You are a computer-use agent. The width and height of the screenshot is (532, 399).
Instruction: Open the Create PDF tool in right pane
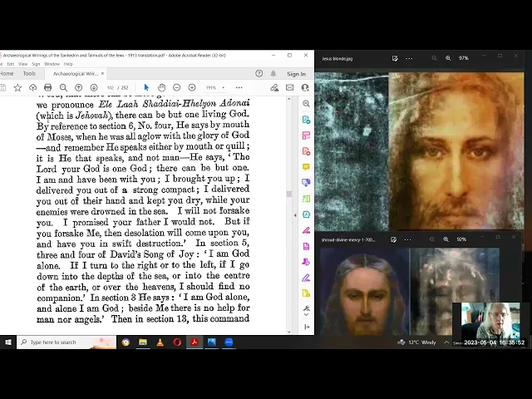306,151
